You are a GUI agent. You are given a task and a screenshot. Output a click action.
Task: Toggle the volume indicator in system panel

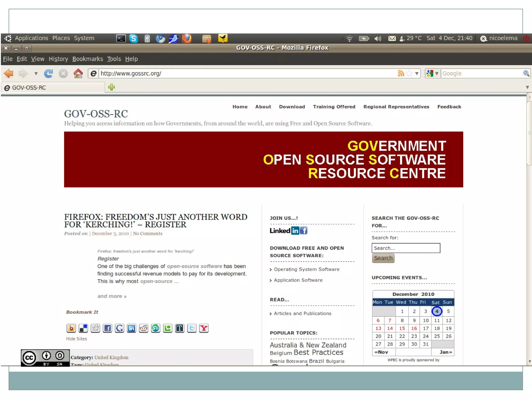coord(378,38)
